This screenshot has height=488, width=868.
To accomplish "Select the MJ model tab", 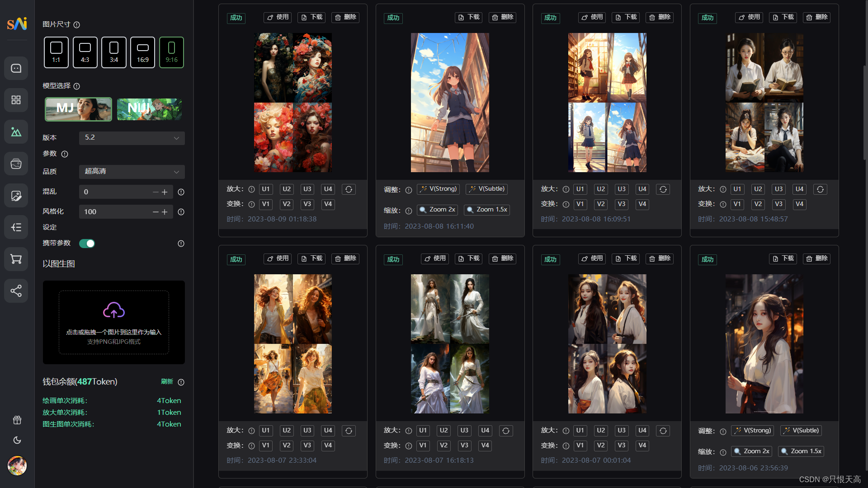I will tap(78, 109).
